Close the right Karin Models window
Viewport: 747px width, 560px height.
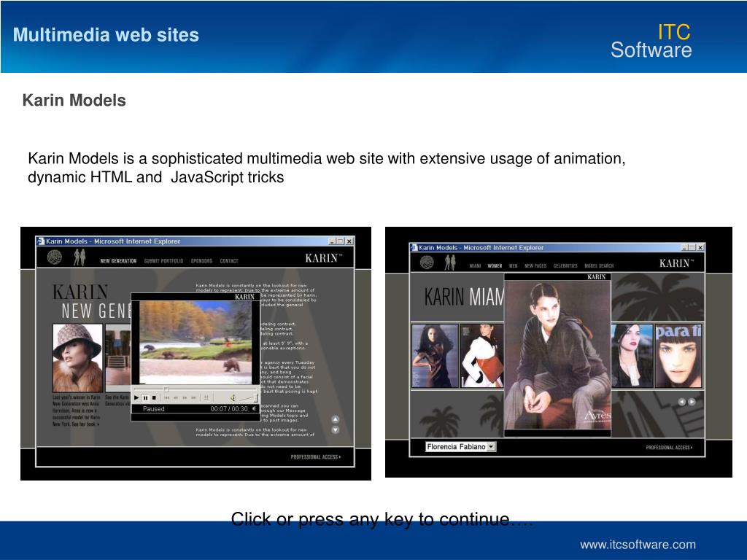[700, 248]
